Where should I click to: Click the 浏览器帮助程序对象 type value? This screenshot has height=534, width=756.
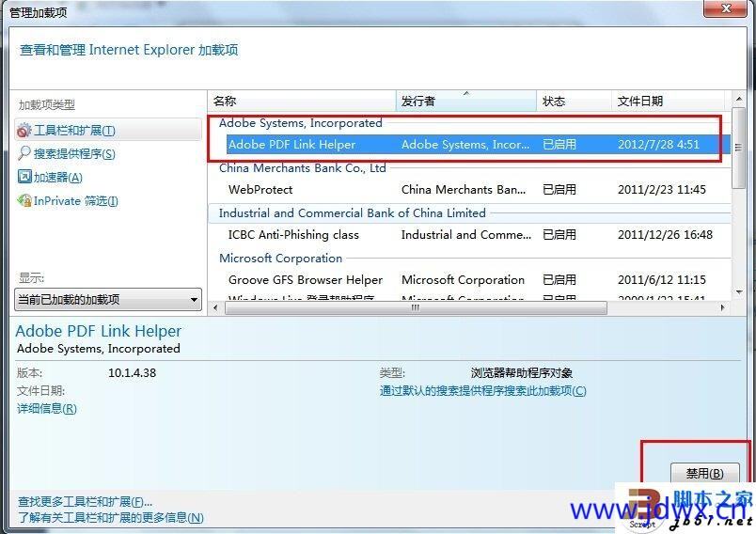522,372
